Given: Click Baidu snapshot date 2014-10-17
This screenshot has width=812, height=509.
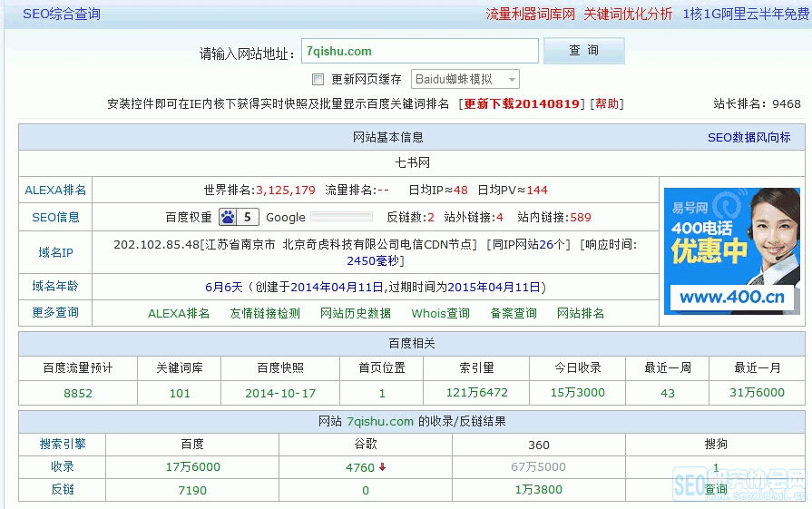Looking at the screenshot, I should [280, 393].
